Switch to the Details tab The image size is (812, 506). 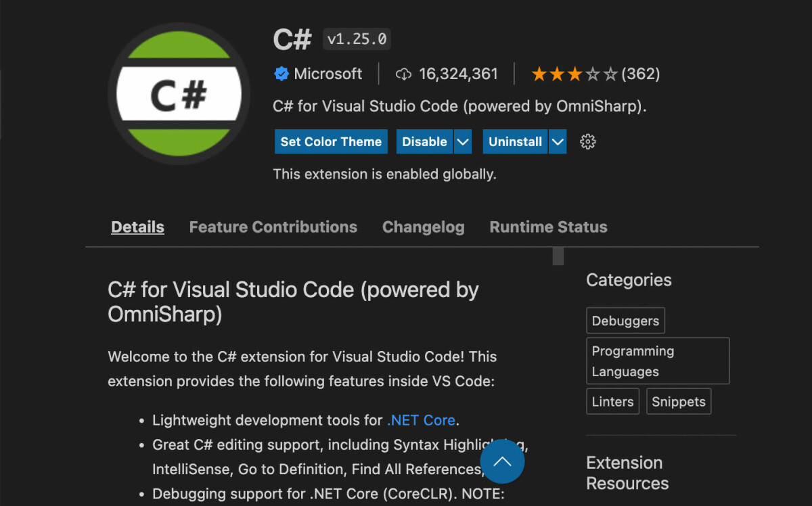click(137, 227)
